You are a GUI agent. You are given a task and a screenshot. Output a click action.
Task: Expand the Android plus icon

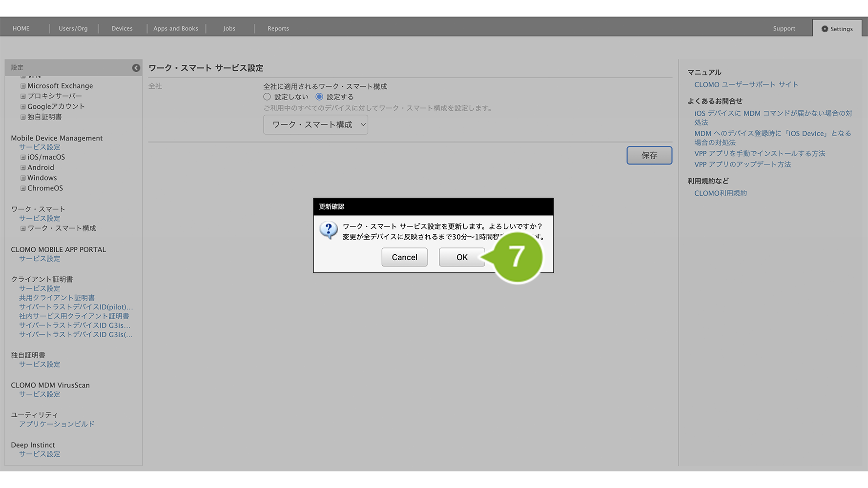23,167
